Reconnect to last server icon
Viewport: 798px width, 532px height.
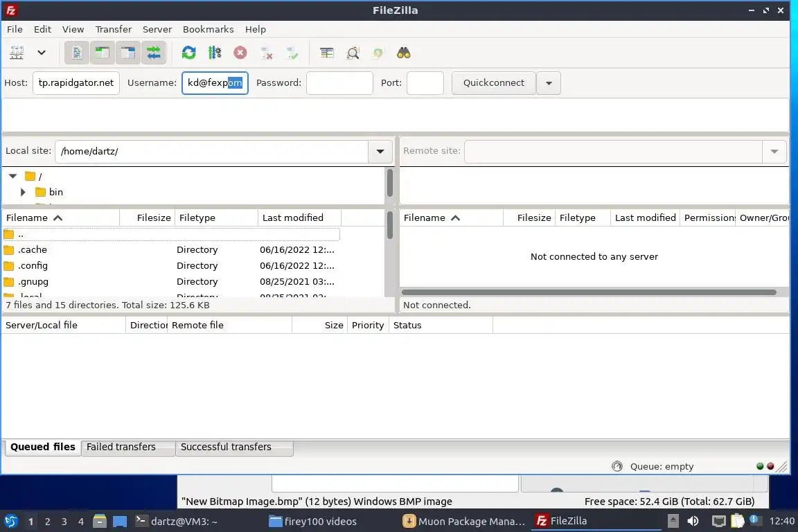click(x=292, y=53)
